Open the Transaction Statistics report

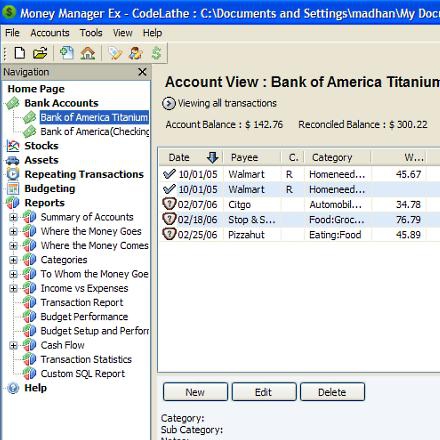pos(86,360)
